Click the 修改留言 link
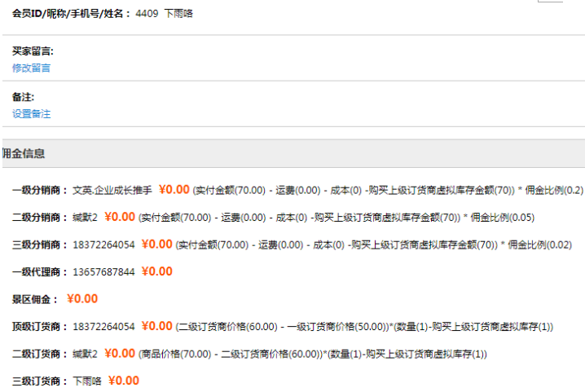 (31, 68)
